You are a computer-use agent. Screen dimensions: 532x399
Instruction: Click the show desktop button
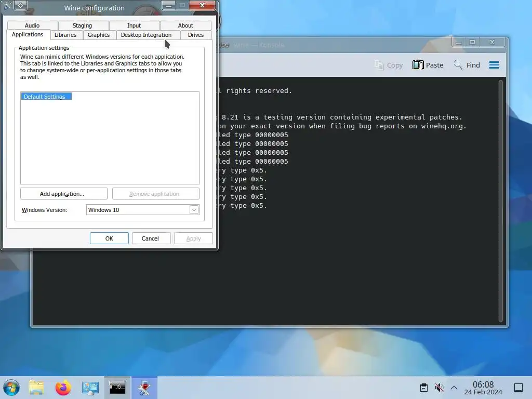click(518, 388)
